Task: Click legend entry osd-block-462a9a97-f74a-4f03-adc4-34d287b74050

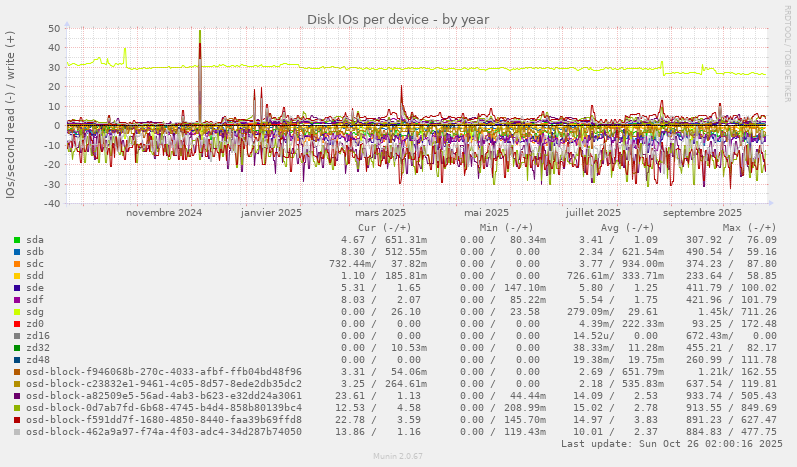Action: click(164, 432)
